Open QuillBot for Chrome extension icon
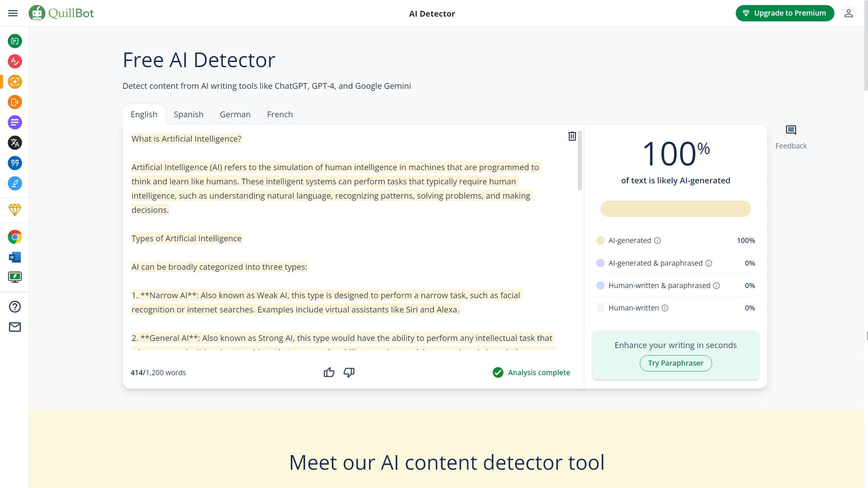Image resolution: width=868 pixels, height=488 pixels. 15,237
